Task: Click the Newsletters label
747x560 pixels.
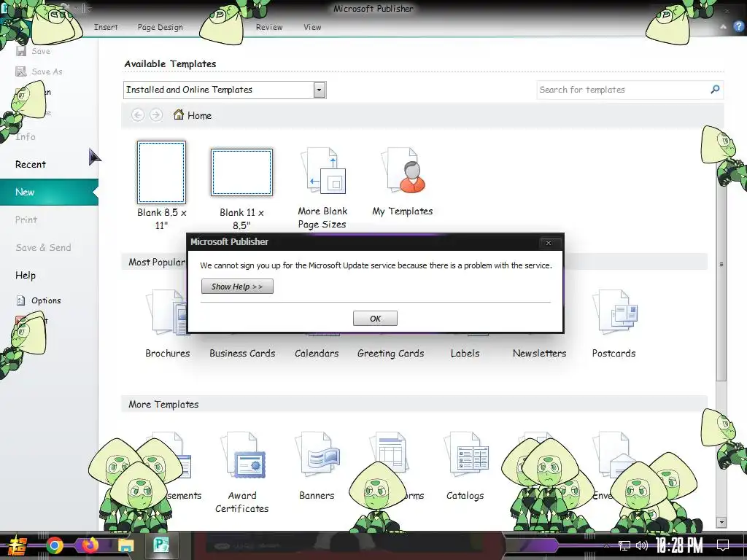Action: 539,354
